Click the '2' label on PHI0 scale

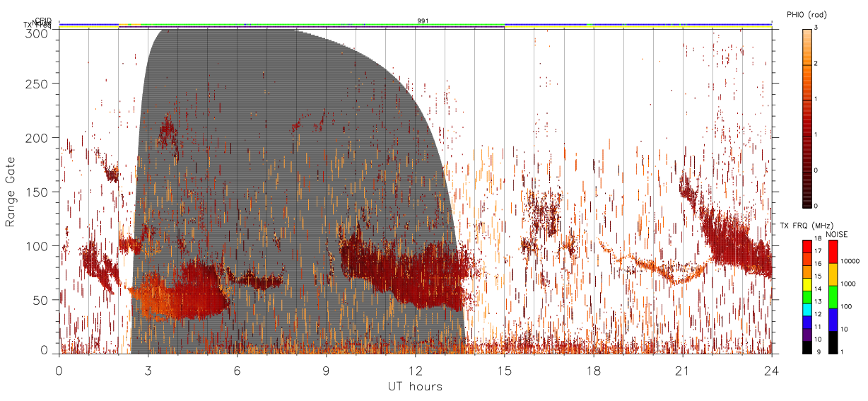pos(816,64)
